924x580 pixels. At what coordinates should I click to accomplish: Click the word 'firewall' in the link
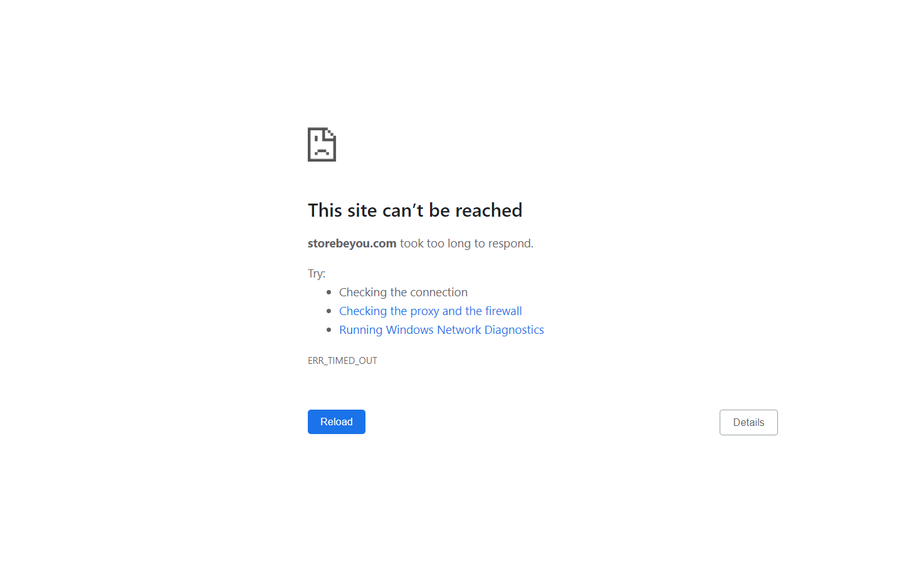pyautogui.click(x=503, y=311)
